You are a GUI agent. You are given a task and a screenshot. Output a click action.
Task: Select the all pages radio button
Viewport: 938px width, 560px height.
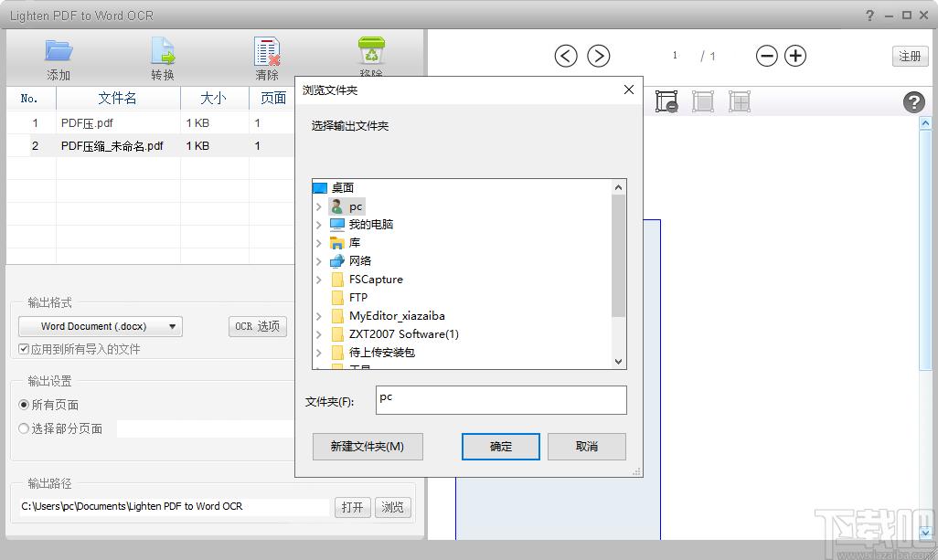[x=24, y=405]
